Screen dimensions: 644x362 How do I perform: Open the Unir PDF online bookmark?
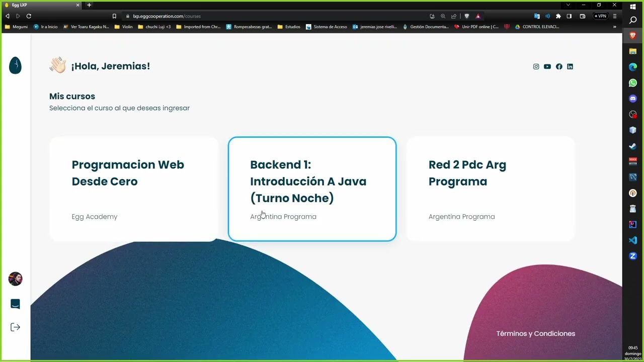pos(476,27)
